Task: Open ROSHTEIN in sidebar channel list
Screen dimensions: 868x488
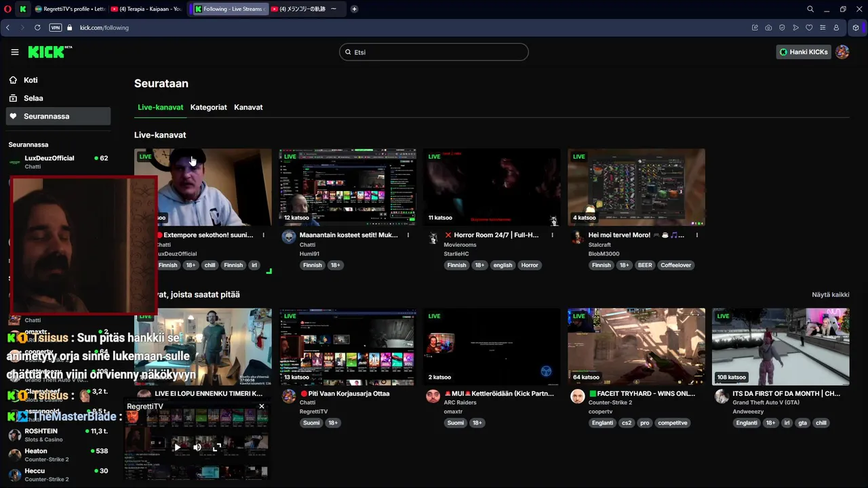Action: point(58,434)
